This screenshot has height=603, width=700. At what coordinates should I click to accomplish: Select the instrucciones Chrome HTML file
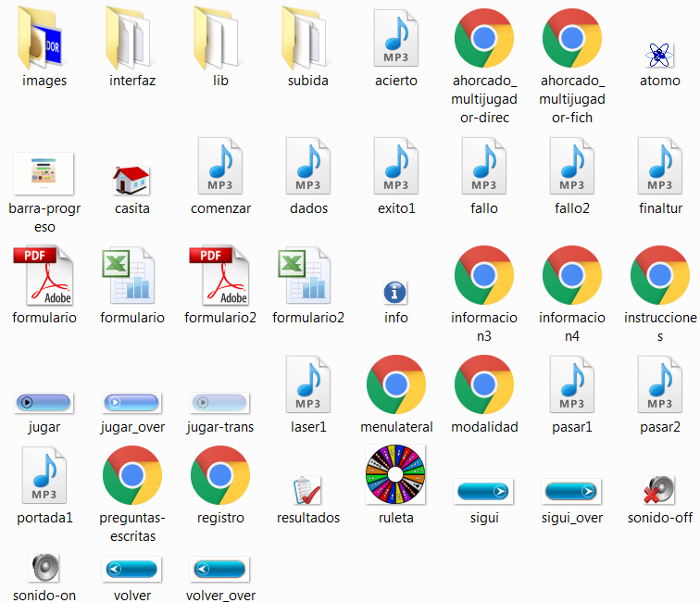(x=659, y=276)
